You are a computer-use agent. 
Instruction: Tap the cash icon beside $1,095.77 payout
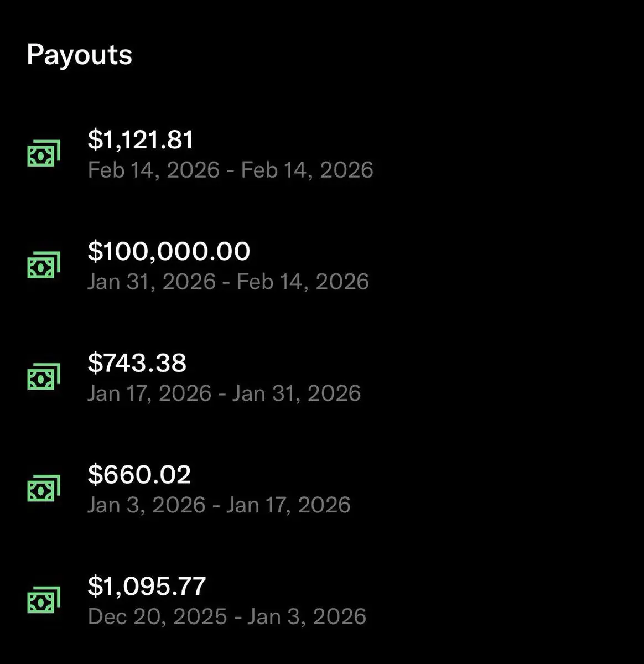44,600
